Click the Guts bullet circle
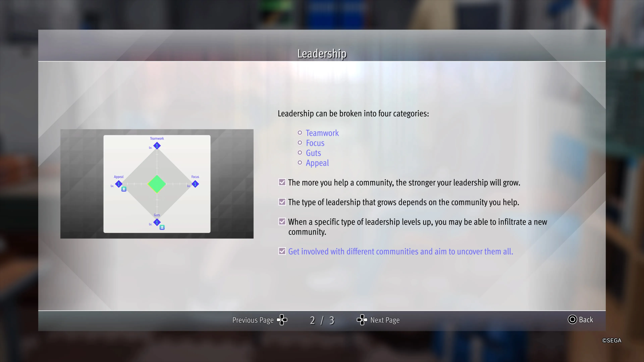Image resolution: width=644 pixels, height=362 pixels. (300, 152)
